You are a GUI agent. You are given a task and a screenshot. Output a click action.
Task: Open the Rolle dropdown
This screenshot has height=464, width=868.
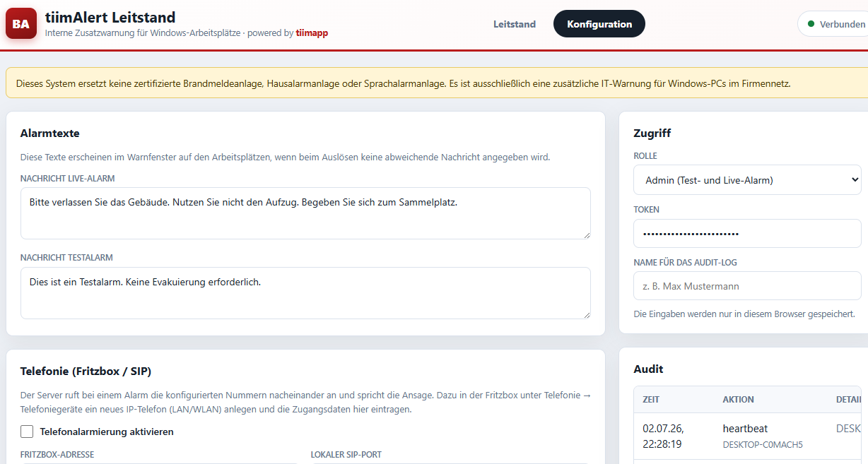pos(747,180)
